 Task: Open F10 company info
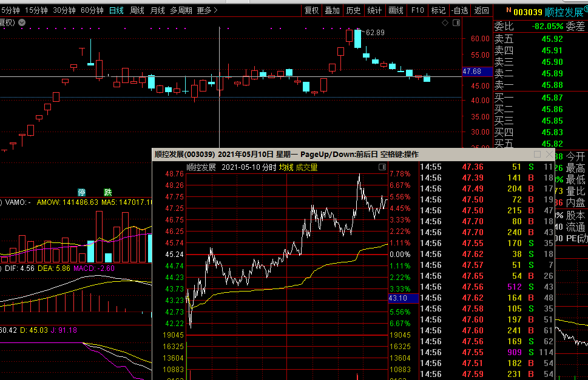417,10
